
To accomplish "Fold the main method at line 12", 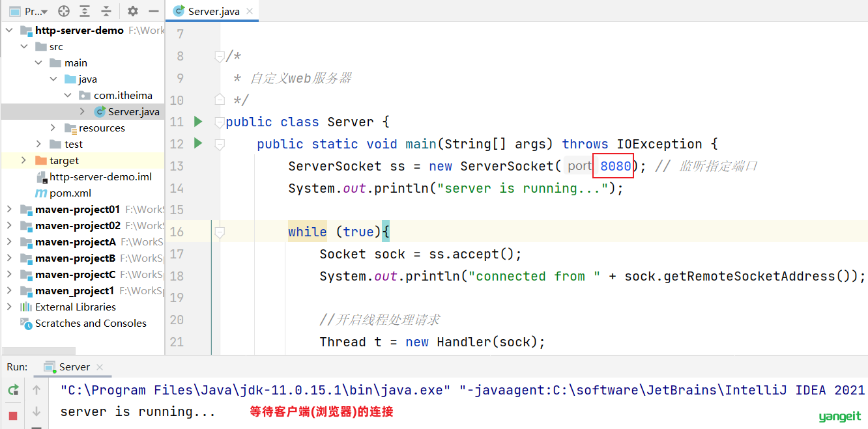I will 219,144.
